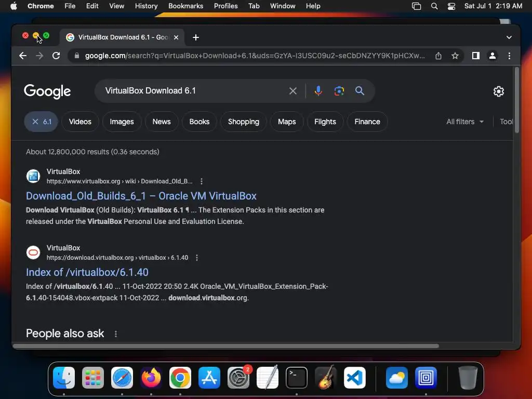Click the Chrome icon in the dock

pyautogui.click(x=180, y=378)
